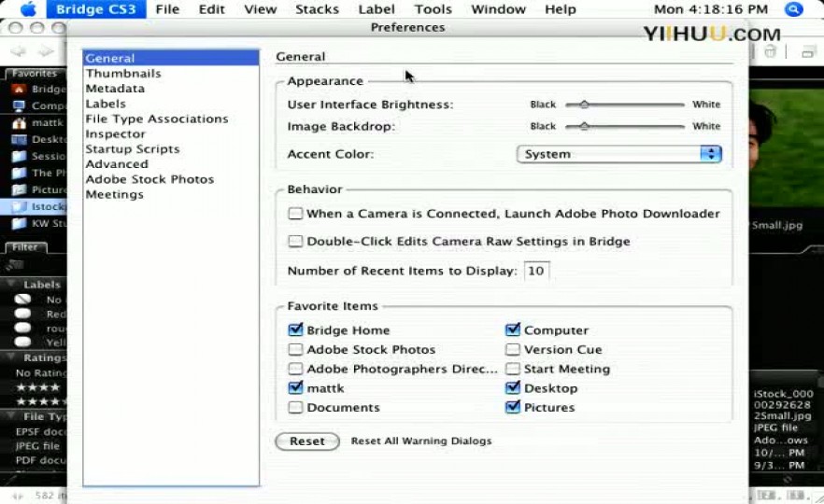This screenshot has height=504, width=824.
Task: Click the Reset warning dialogs button
Action: pyautogui.click(x=307, y=441)
